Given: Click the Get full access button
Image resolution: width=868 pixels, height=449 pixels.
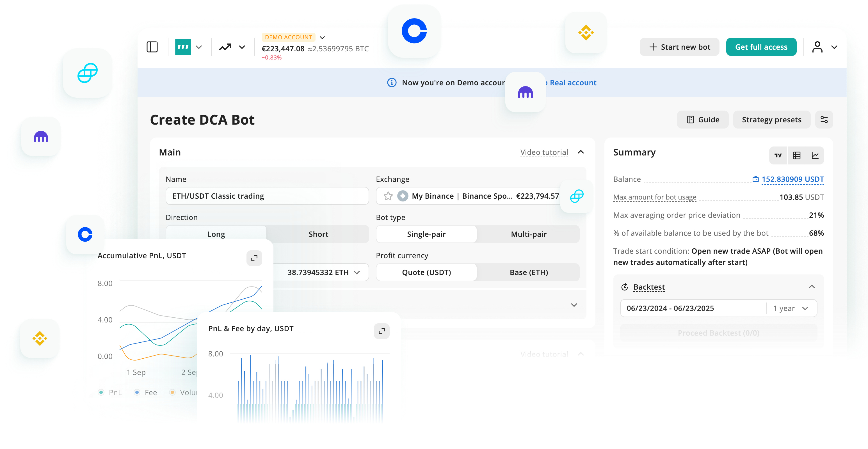Looking at the screenshot, I should pyautogui.click(x=761, y=47).
